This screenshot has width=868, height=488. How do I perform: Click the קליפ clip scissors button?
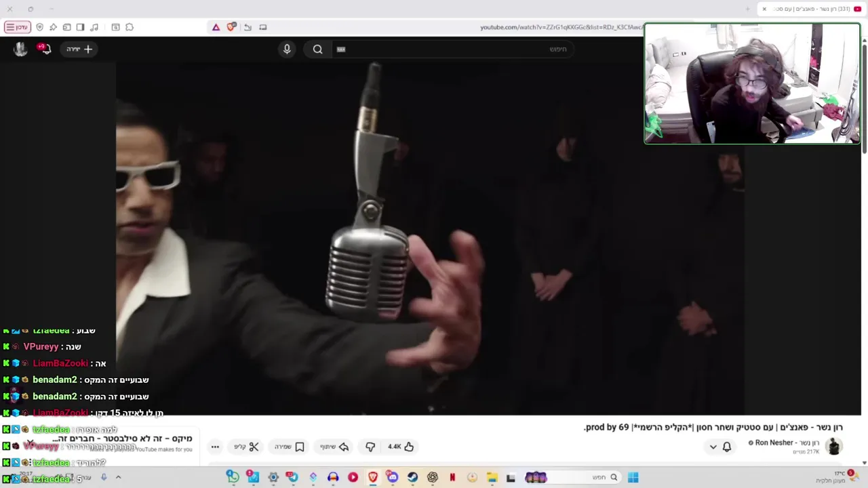click(x=247, y=447)
